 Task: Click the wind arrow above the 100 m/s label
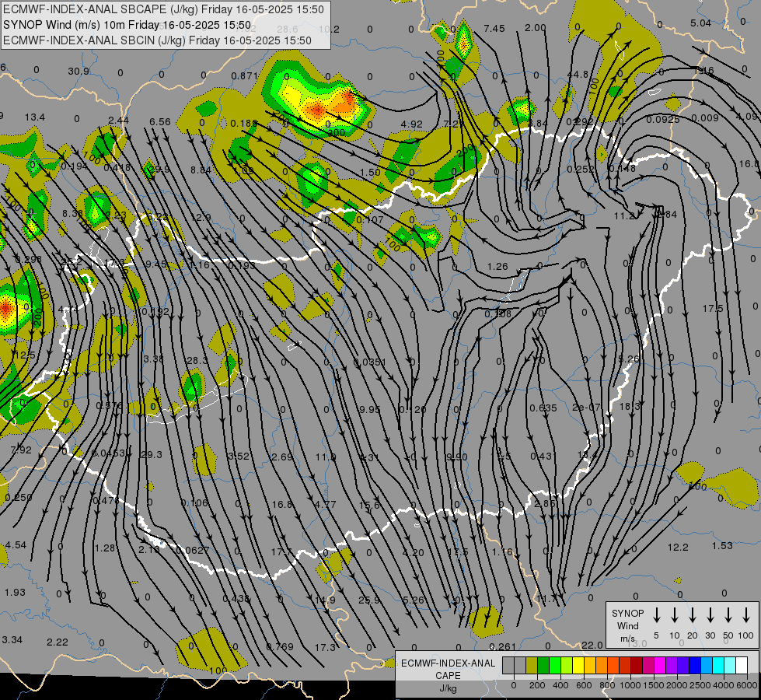[x=746, y=615]
